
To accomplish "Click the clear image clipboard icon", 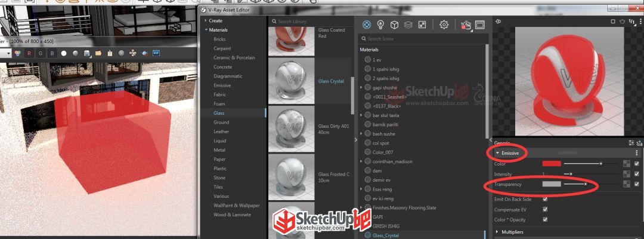I will pyautogui.click(x=110, y=53).
